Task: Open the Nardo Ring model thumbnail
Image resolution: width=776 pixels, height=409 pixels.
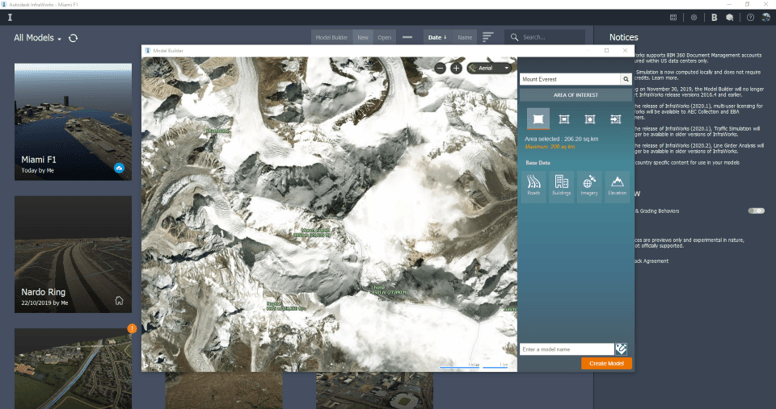Action: tap(73, 254)
